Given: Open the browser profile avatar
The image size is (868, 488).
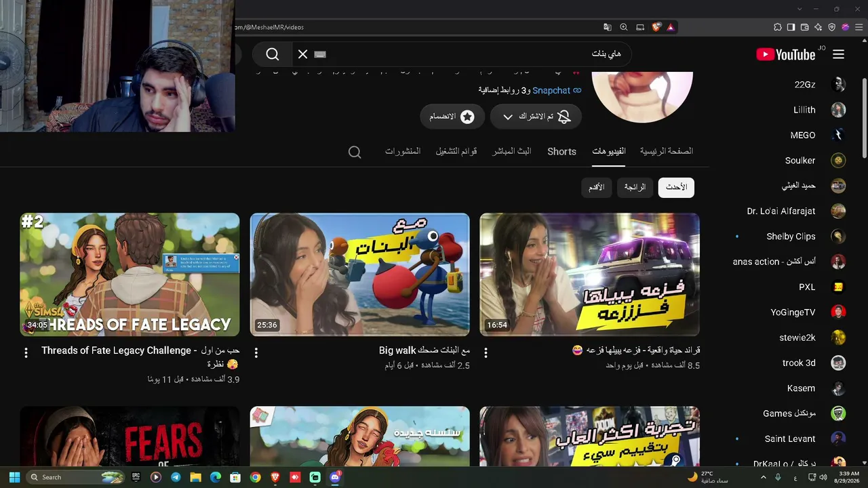Looking at the screenshot, I should pyautogui.click(x=846, y=27).
